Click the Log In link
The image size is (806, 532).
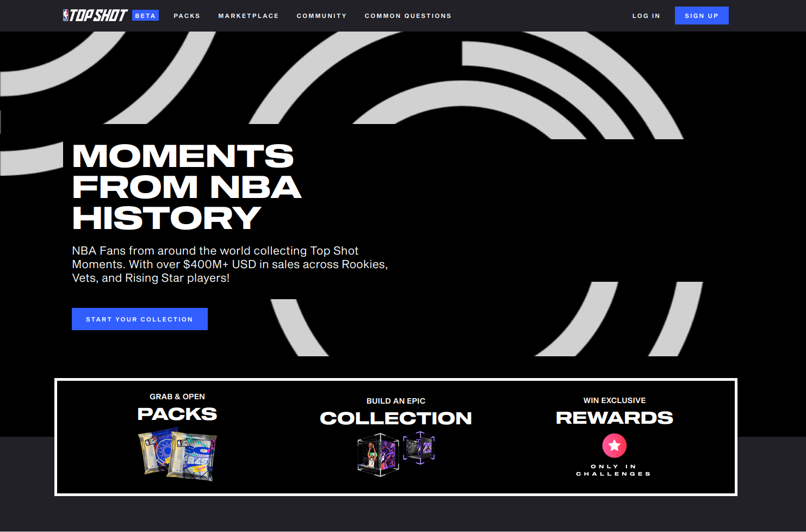tap(646, 16)
